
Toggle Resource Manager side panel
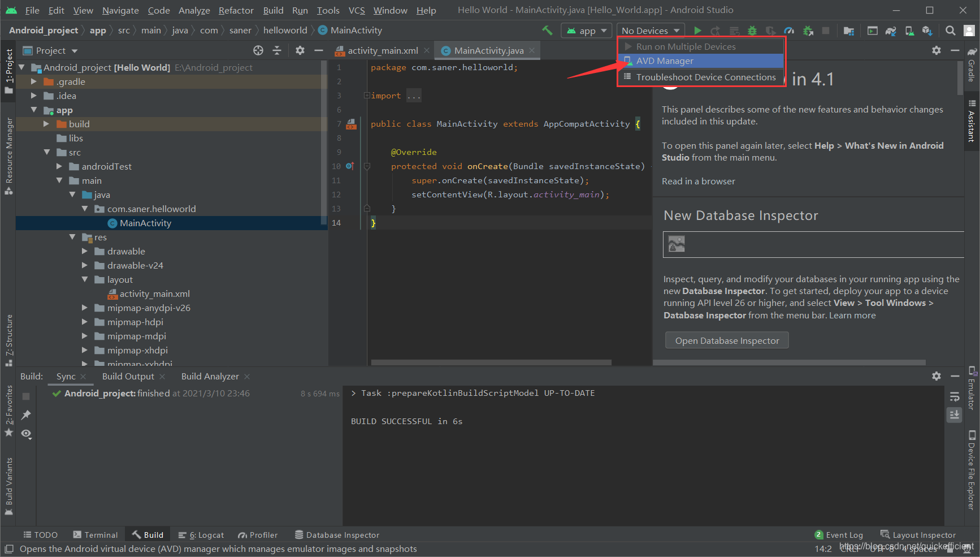[x=8, y=156]
